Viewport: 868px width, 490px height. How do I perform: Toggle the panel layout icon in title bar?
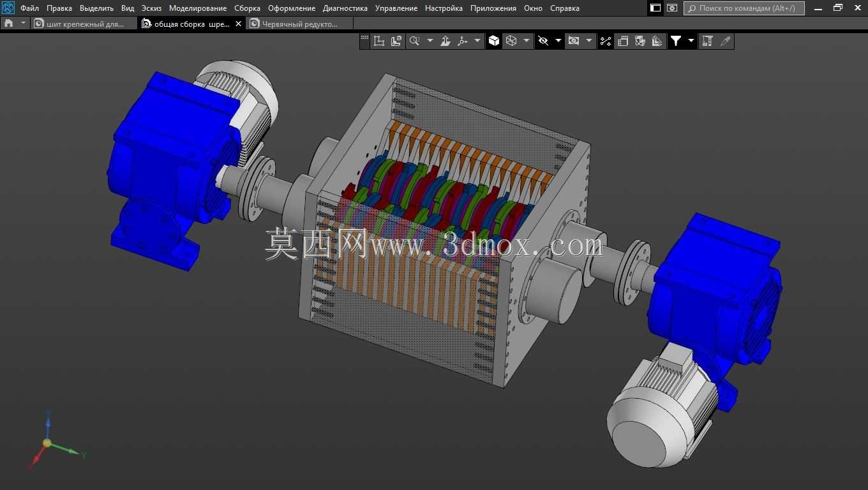tap(655, 8)
